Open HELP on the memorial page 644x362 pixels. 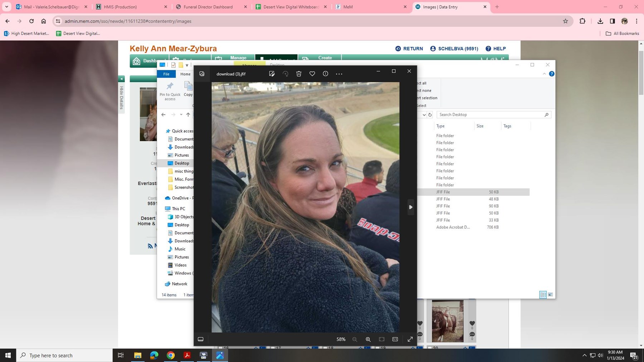coord(498,48)
